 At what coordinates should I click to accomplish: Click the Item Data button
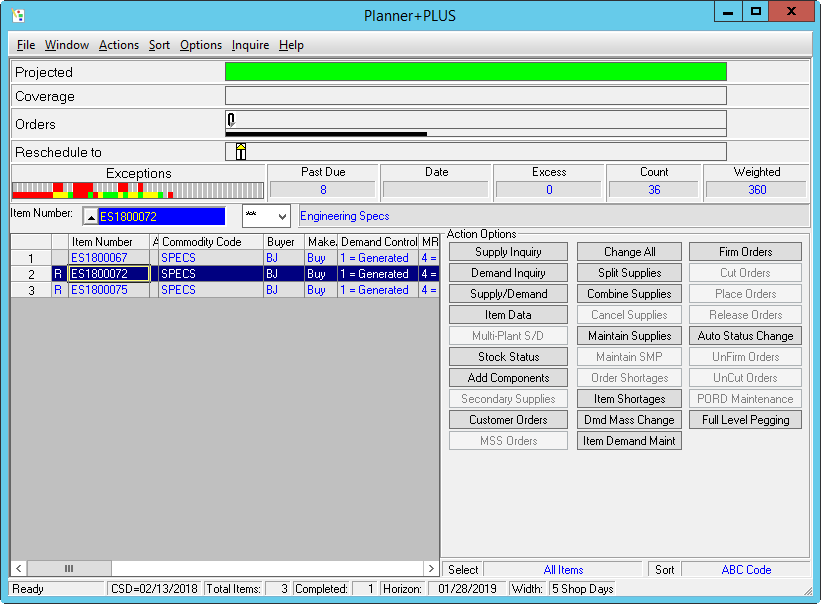tap(508, 315)
